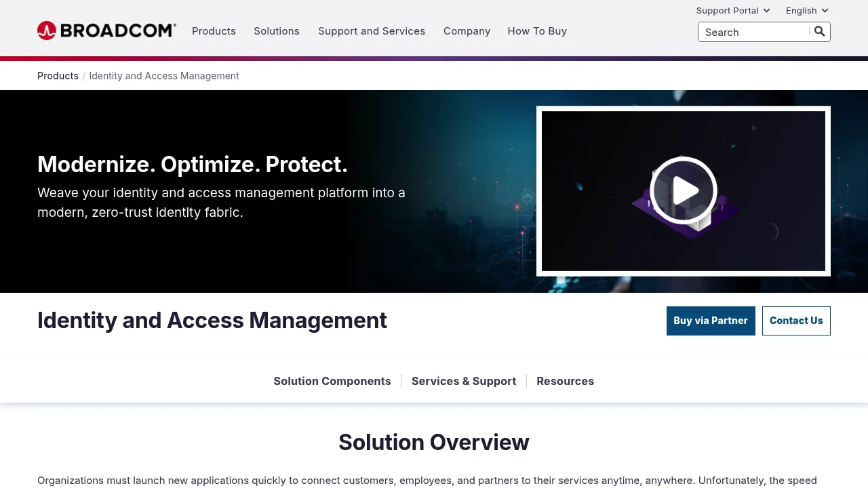The image size is (868, 488).
Task: Click Identity and Access Management breadcrumb text
Action: [164, 76]
